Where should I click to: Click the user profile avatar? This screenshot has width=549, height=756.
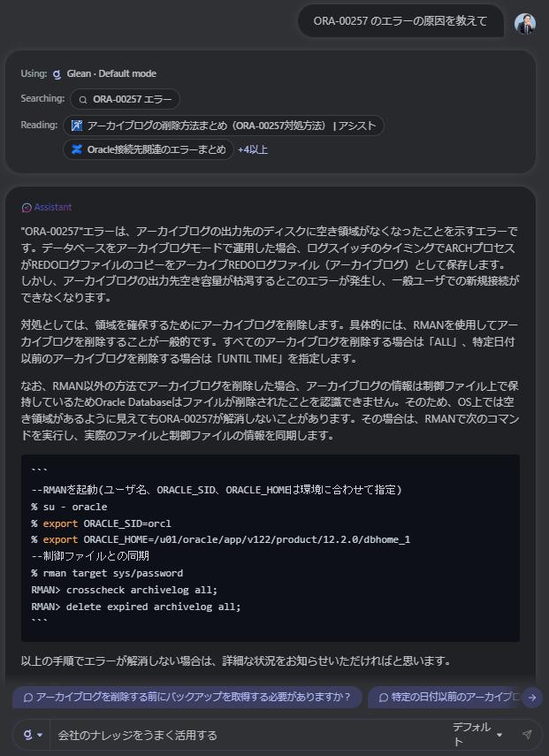tap(525, 23)
